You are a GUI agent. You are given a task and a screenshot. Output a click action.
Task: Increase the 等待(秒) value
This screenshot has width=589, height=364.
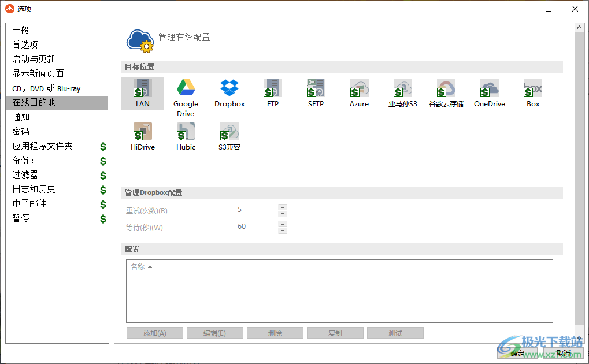tap(283, 224)
